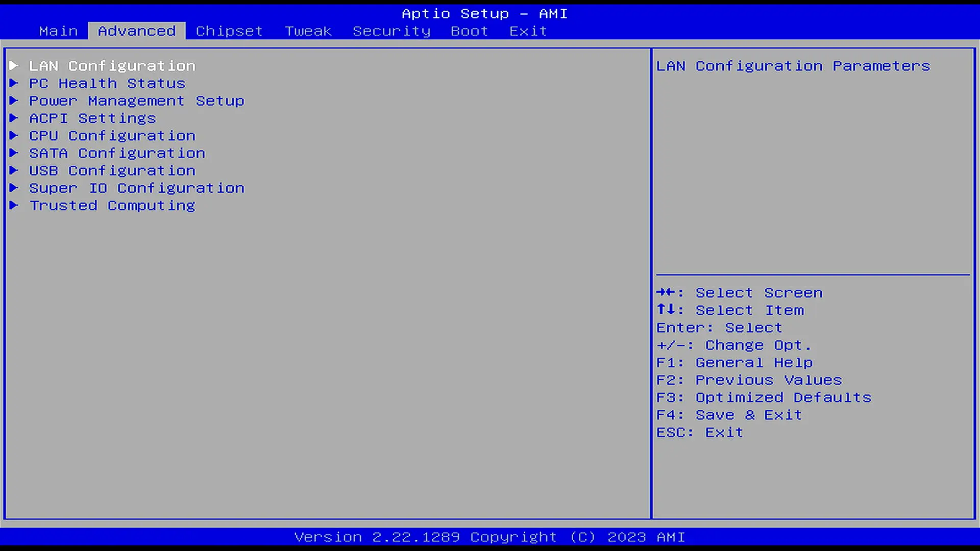Open the Super IO Configuration entry
The image size is (980, 551).
(136, 188)
